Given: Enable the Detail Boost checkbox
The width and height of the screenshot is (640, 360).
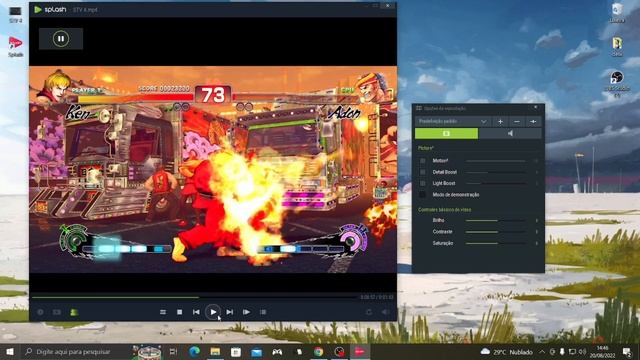Looking at the screenshot, I should pyautogui.click(x=422, y=172).
